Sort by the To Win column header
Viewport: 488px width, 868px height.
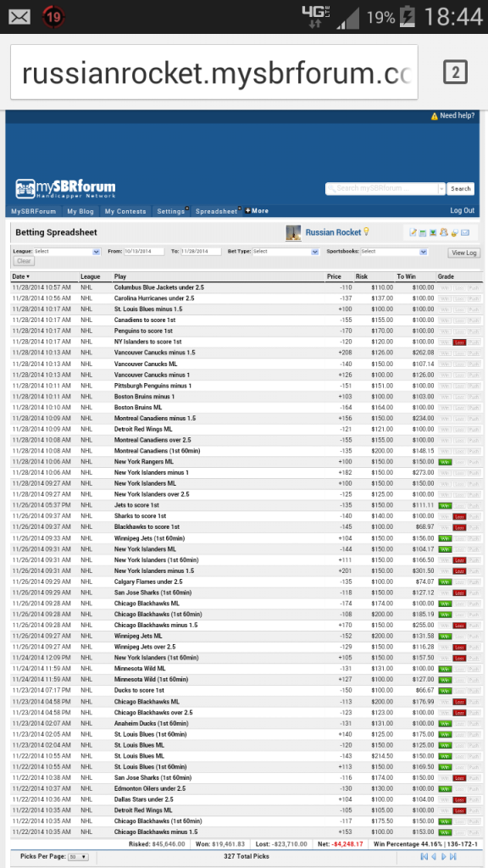[406, 276]
